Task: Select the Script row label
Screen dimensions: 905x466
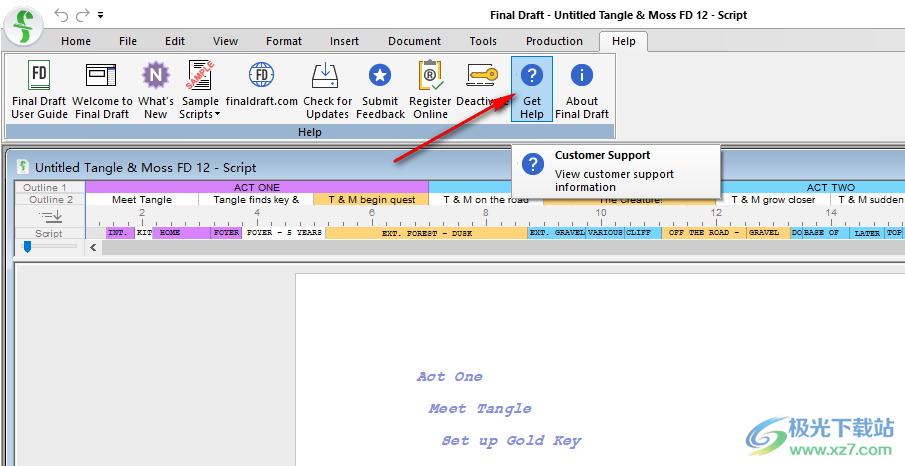Action: tap(48, 233)
